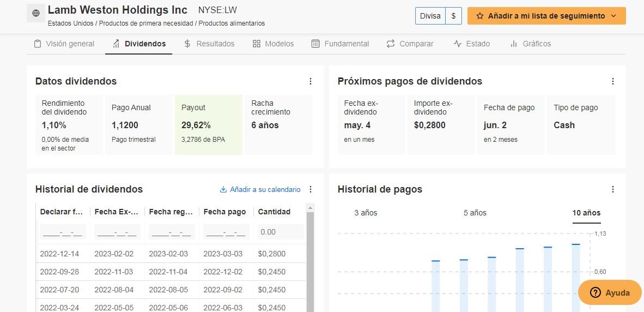Switch to the Dividendos tab
The width and height of the screenshot is (644, 312).
tap(139, 44)
